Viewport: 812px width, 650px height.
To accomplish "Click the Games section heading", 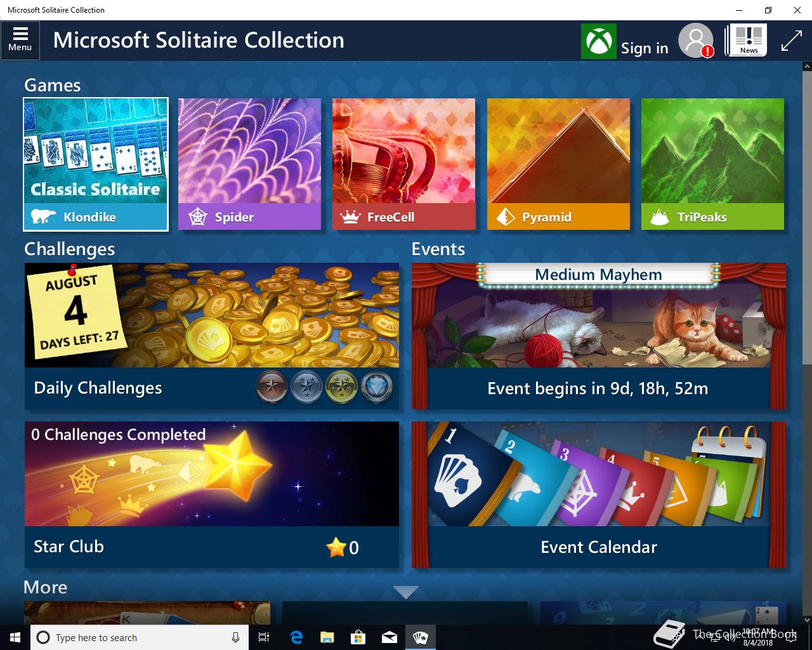I will pyautogui.click(x=53, y=85).
